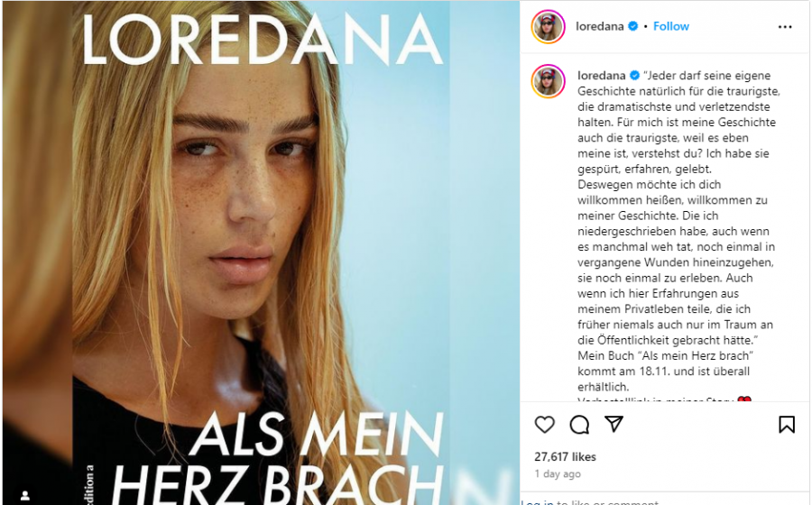The height and width of the screenshot is (505, 812).
Task: Follow the loredana account
Action: pyautogui.click(x=670, y=26)
